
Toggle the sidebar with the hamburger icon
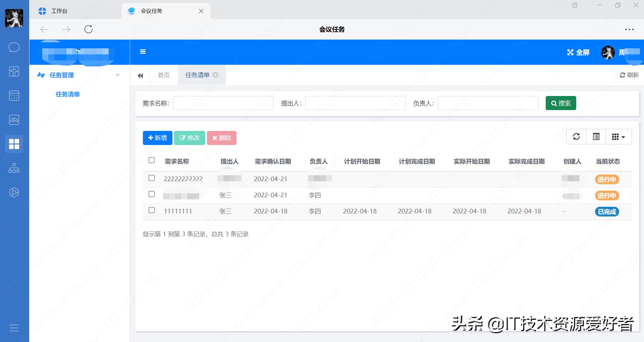143,52
